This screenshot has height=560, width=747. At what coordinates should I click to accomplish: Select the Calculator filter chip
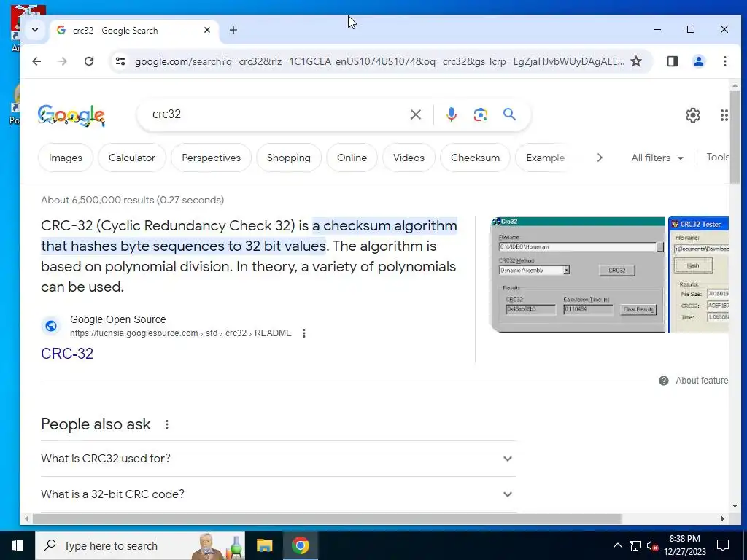pyautogui.click(x=132, y=157)
